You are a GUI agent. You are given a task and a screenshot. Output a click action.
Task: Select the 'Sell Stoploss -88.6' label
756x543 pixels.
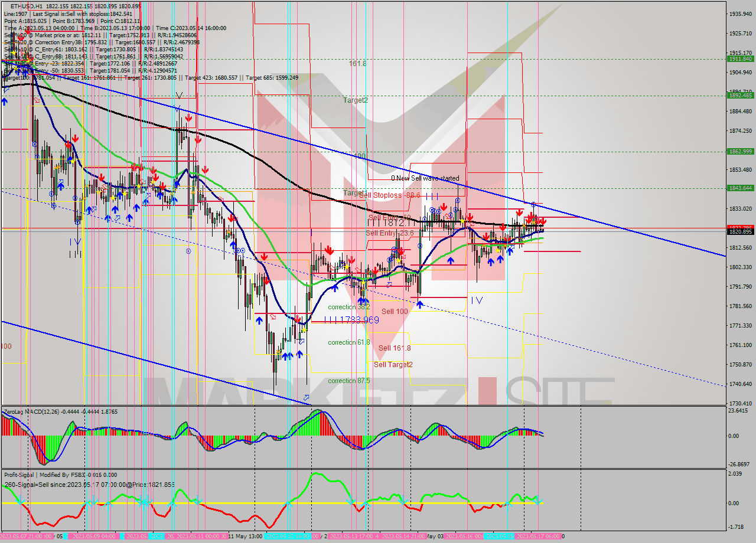pyautogui.click(x=389, y=195)
